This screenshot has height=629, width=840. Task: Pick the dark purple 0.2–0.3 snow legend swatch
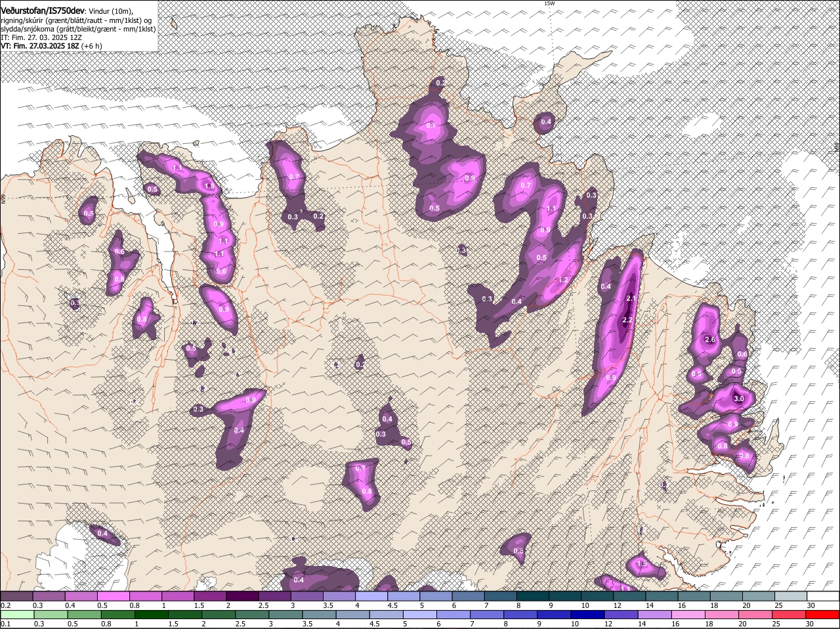click(16, 596)
